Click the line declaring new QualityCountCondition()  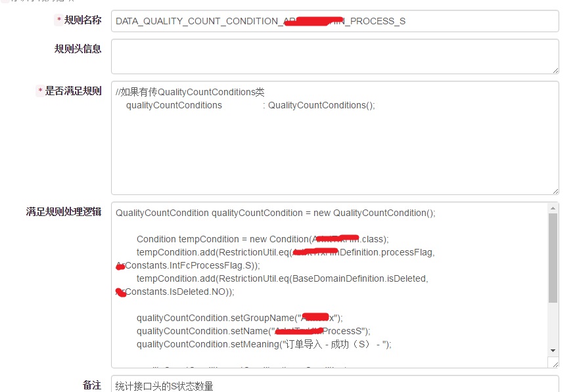(x=275, y=213)
